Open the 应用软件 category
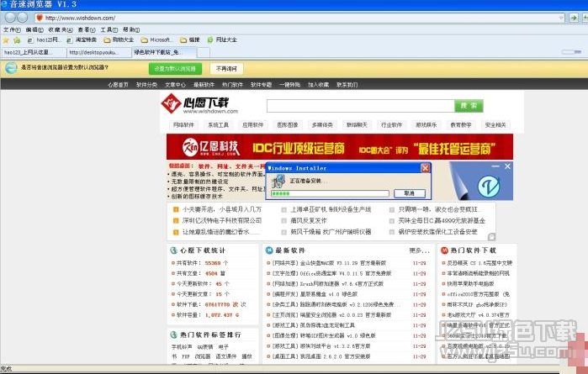Image resolution: width=588 pixels, height=374 pixels. [x=252, y=124]
